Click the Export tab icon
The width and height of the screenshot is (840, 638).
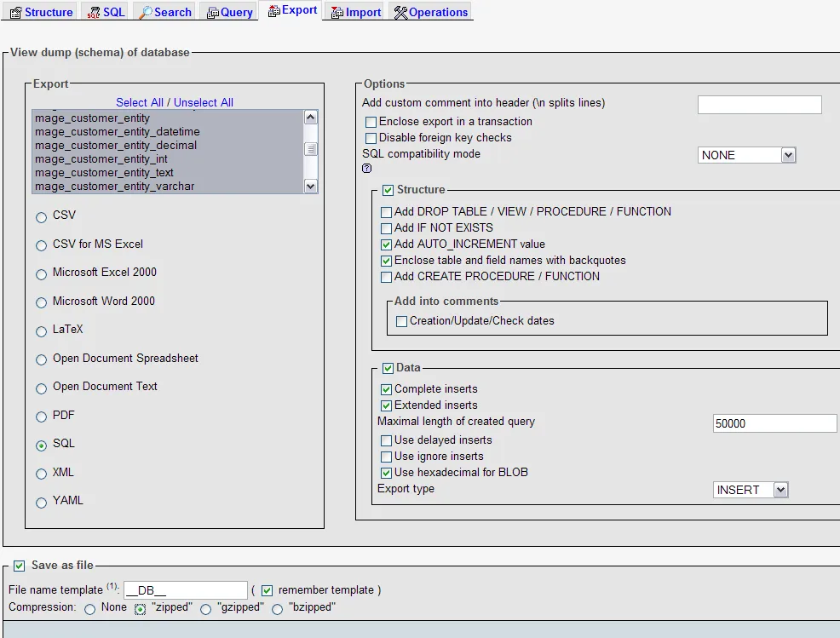point(273,11)
